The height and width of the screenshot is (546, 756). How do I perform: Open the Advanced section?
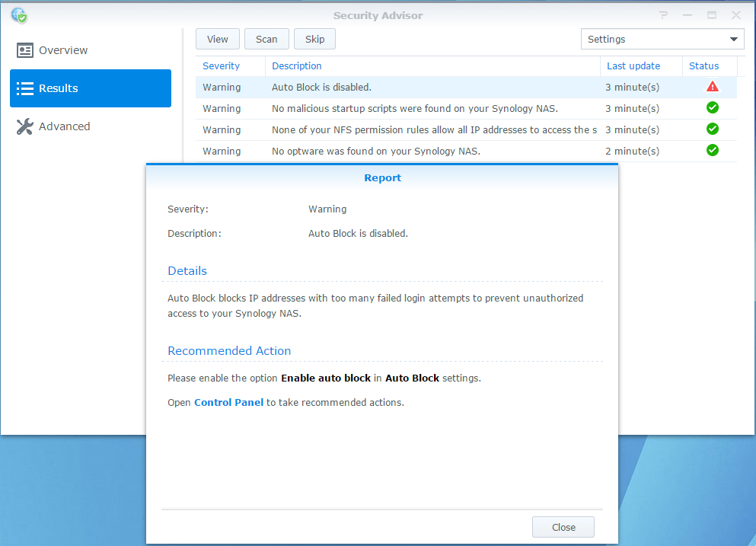[x=91, y=126]
